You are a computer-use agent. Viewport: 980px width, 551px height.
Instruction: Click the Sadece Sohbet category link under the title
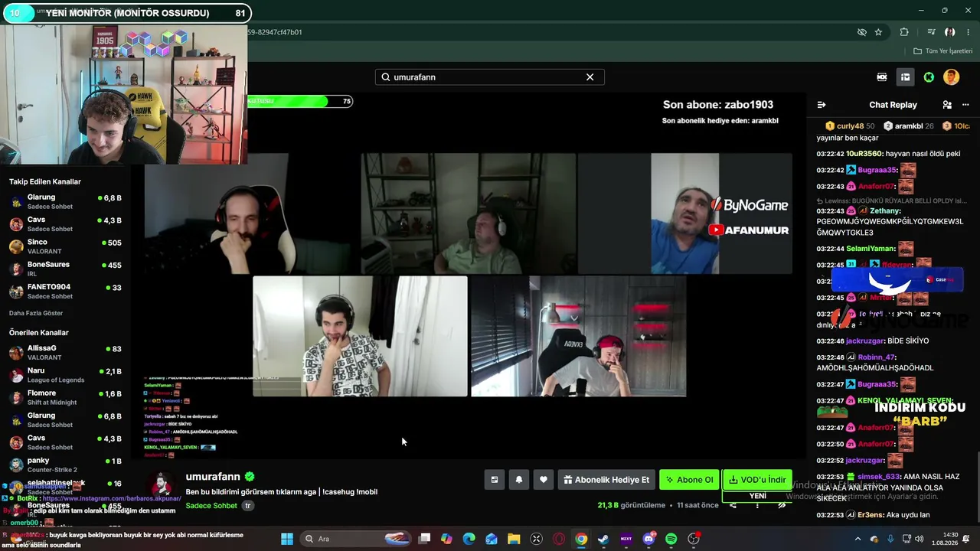coord(211,506)
